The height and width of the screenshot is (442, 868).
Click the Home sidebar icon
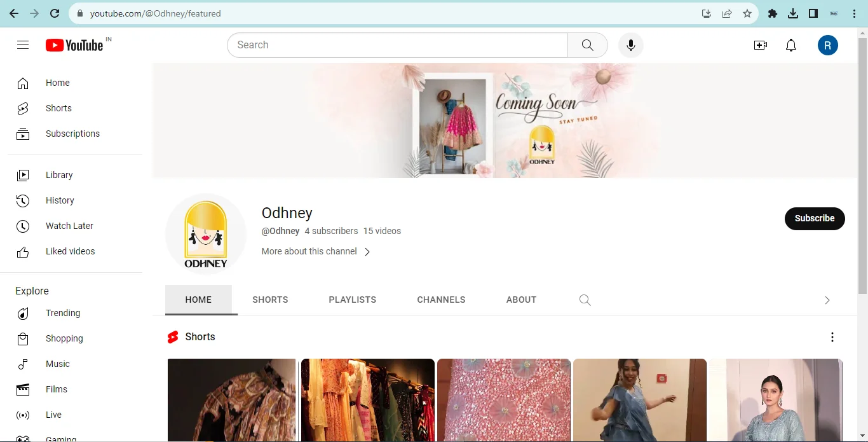click(x=23, y=83)
